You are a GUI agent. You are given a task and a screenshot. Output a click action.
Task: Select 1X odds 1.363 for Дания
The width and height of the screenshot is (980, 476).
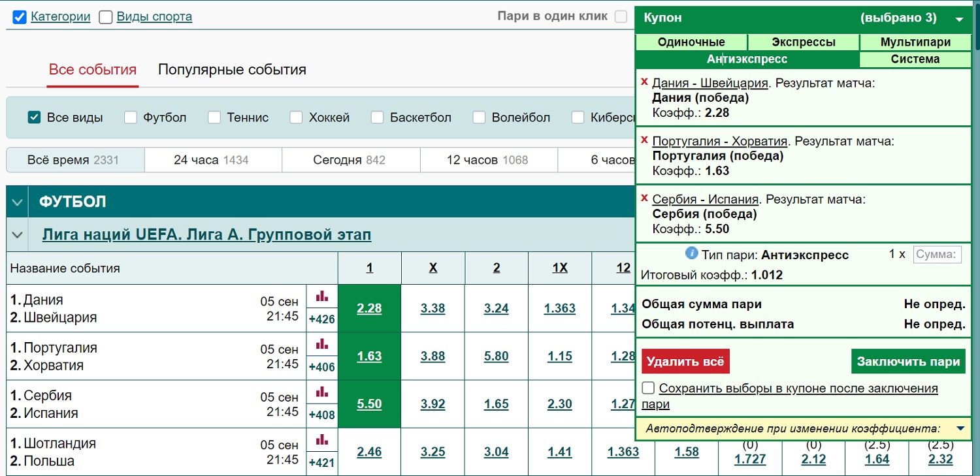(x=559, y=308)
